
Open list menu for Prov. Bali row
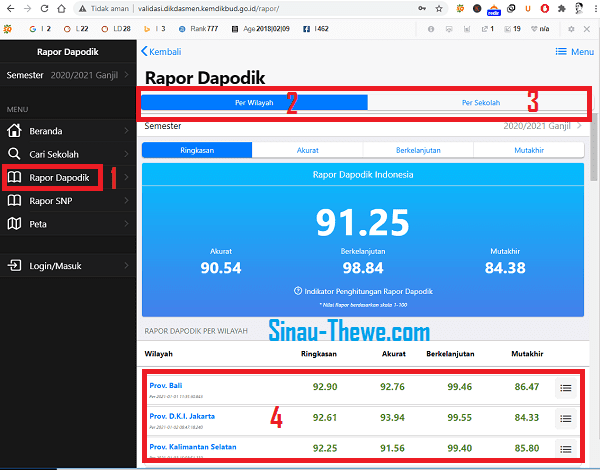[566, 388]
